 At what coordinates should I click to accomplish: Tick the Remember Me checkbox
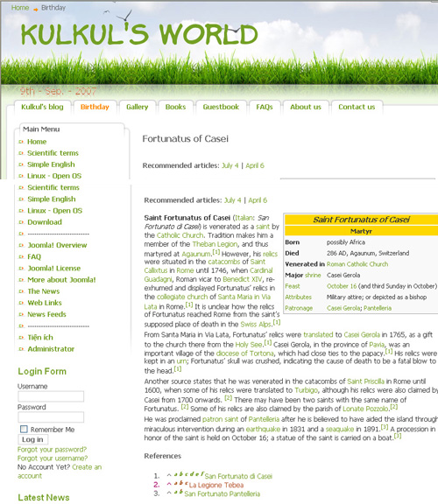24,429
